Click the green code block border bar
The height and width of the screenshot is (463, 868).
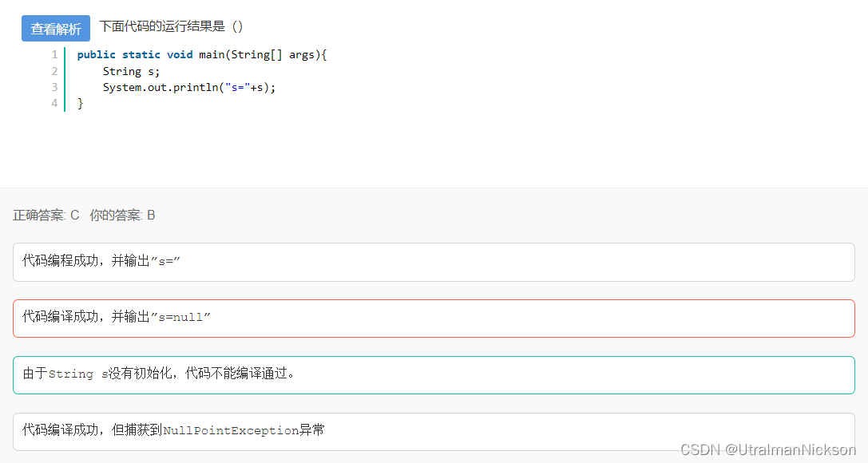point(65,79)
